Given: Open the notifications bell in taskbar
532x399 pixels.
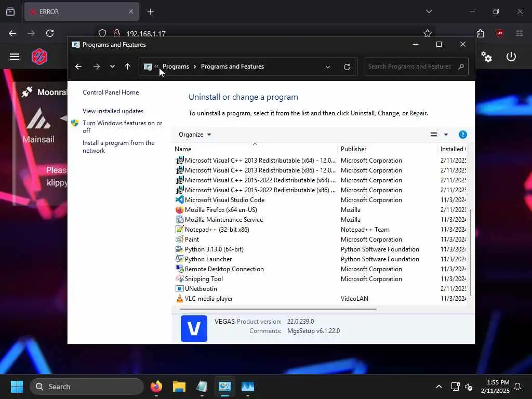Looking at the screenshot, I should [517, 387].
